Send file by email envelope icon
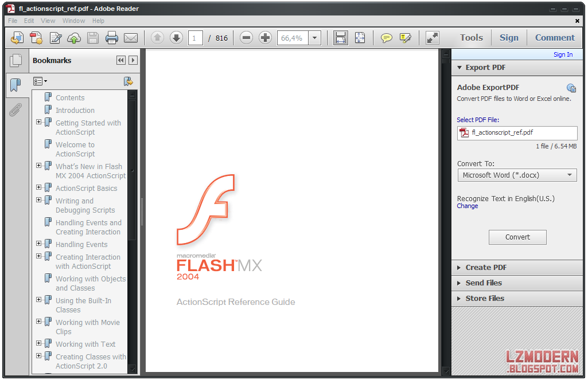 coord(131,38)
